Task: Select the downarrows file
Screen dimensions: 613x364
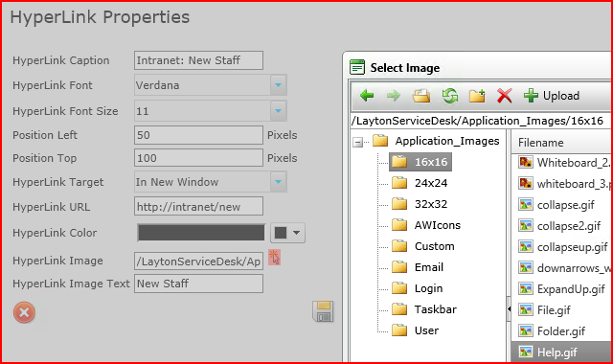Action: pos(563,268)
